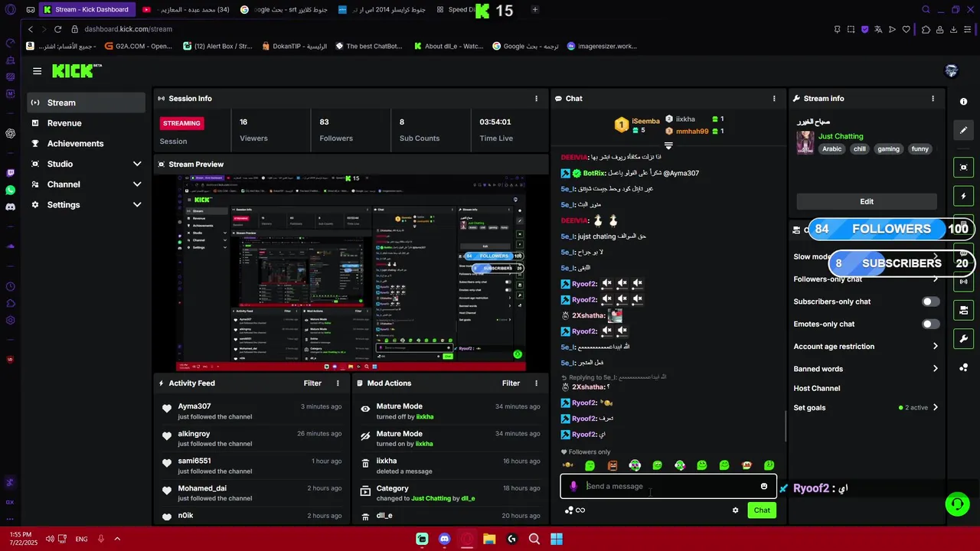This screenshot has width=980, height=551.
Task: Switch to the Stream - Kick Dashboard browser tab
Action: tap(87, 10)
